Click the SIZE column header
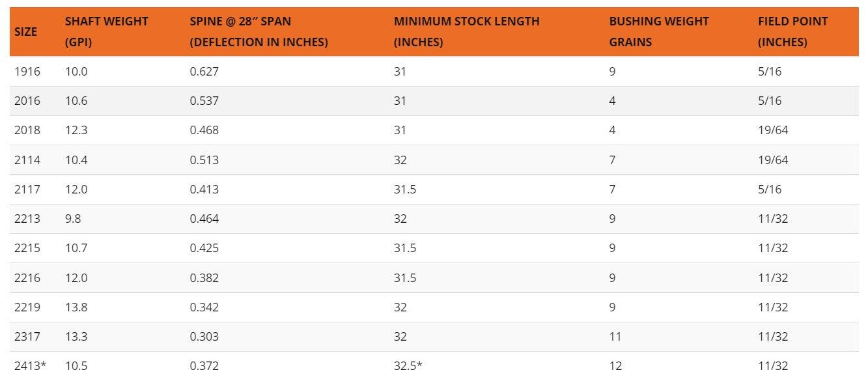 (26, 31)
